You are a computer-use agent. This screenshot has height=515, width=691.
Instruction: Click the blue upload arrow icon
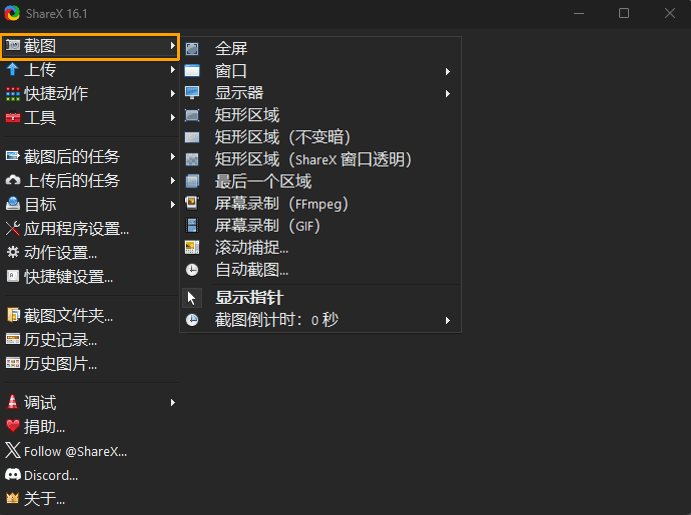pos(12,69)
